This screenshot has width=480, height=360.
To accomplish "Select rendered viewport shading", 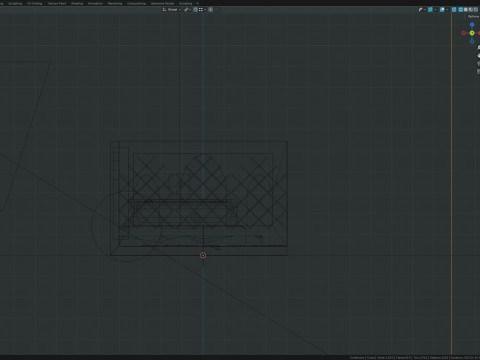I will (x=476, y=10).
